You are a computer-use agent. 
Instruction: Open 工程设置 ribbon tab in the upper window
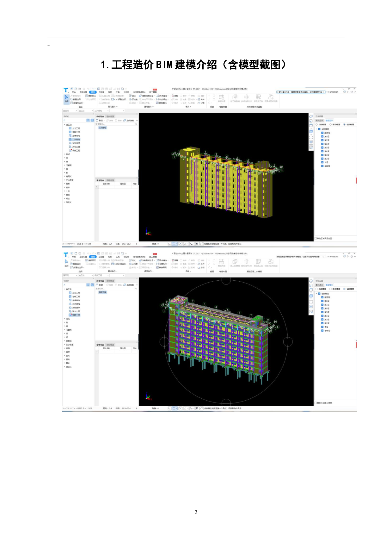click(x=83, y=92)
